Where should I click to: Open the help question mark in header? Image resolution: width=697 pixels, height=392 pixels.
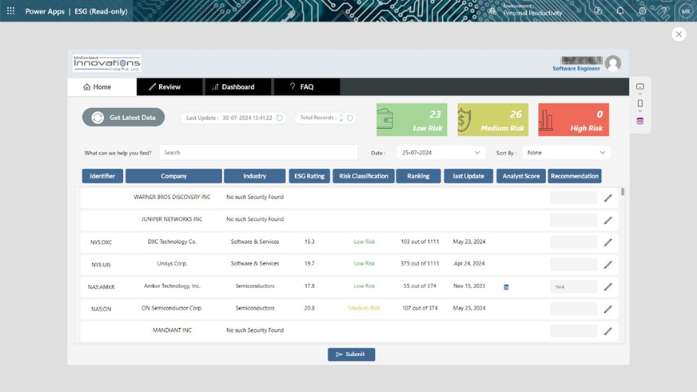coord(664,11)
